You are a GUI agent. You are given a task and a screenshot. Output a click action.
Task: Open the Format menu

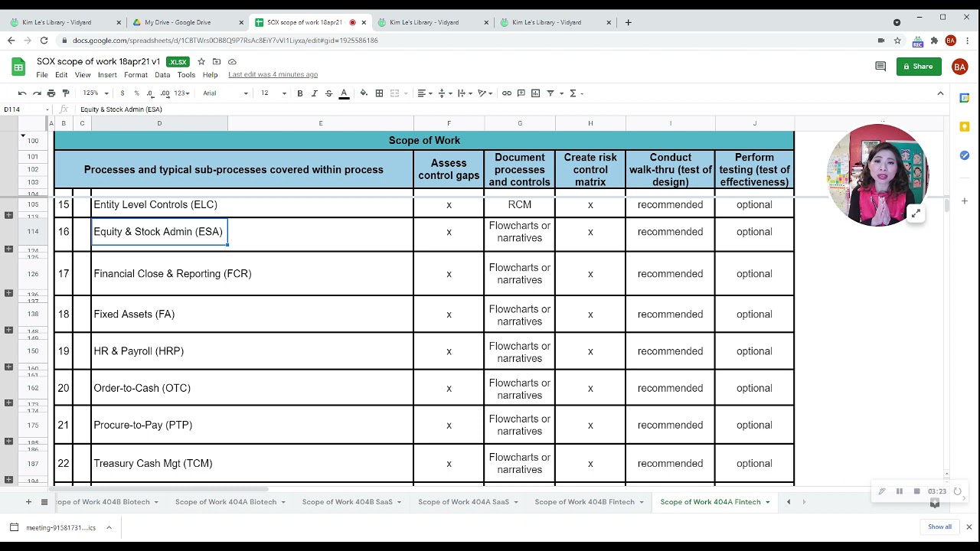point(136,75)
